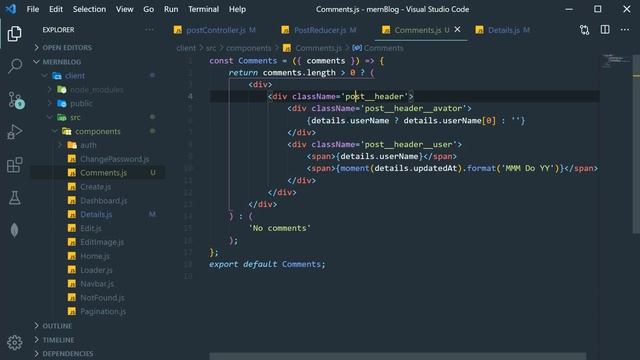The width and height of the screenshot is (640, 360).
Task: Collapse the client folder
Action: pyautogui.click(x=75, y=76)
